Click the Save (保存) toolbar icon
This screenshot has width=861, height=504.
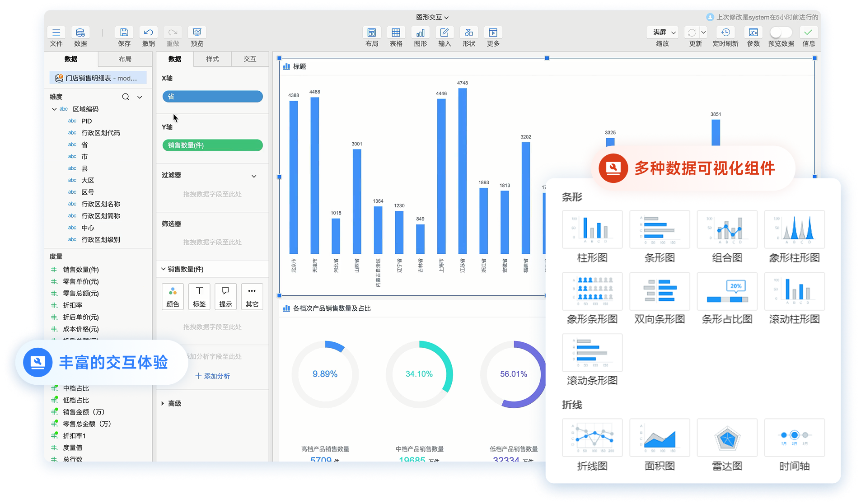click(124, 33)
